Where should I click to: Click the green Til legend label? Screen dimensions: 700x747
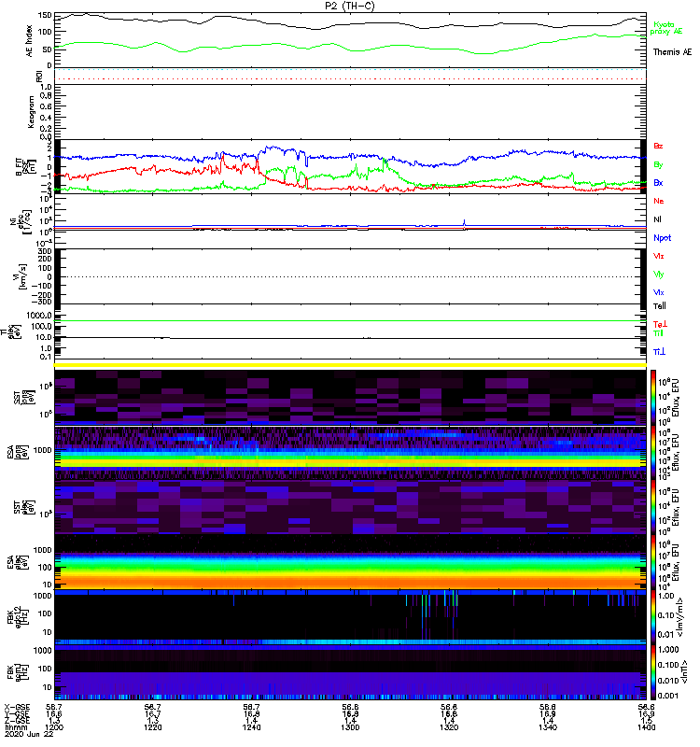click(658, 333)
